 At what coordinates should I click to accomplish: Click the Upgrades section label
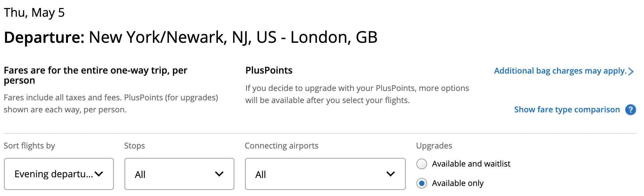point(434,146)
